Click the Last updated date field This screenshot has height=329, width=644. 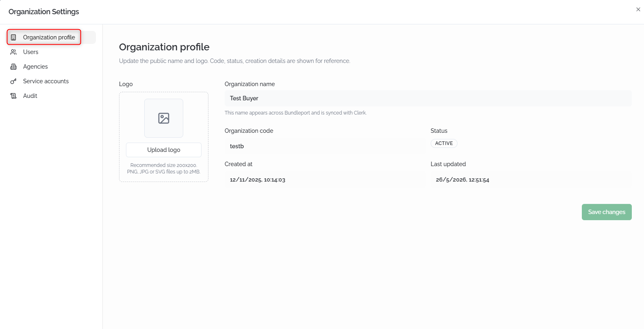(531, 180)
